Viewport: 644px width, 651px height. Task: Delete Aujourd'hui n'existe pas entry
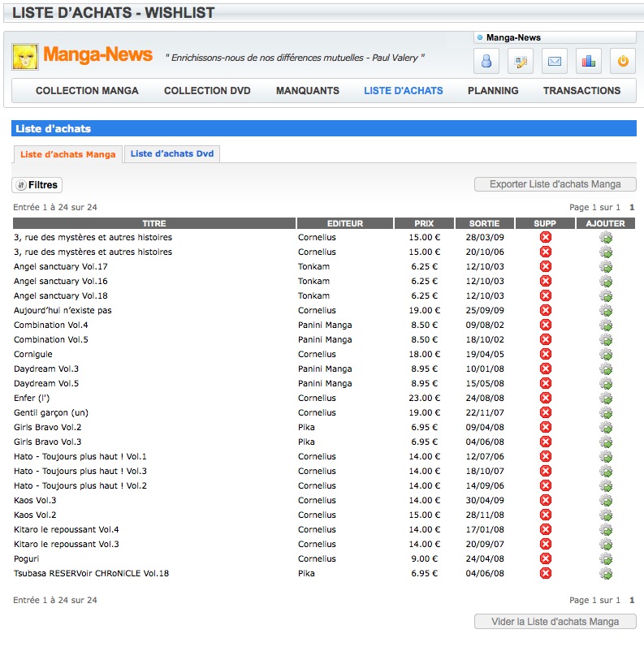coord(545,310)
